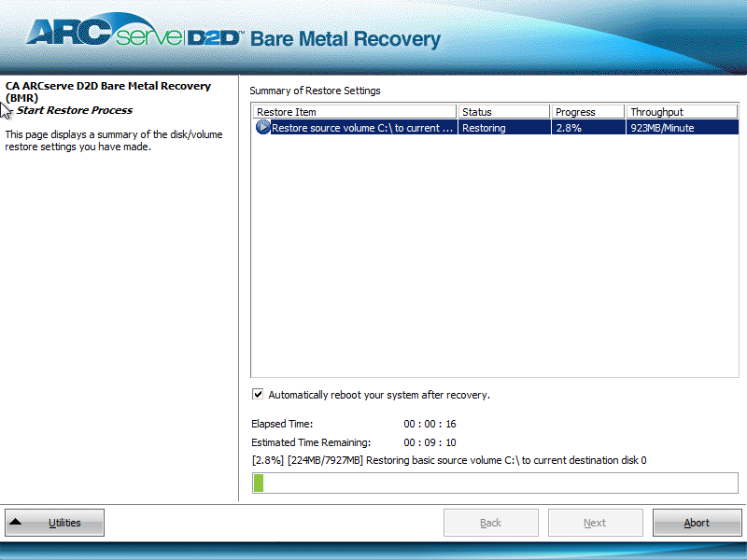The height and width of the screenshot is (560, 747).
Task: Click the green restore progress bar
Action: tap(495, 483)
